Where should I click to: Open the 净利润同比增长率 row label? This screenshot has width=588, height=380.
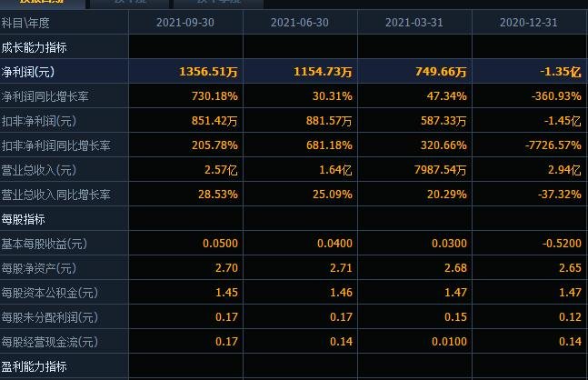(x=45, y=96)
